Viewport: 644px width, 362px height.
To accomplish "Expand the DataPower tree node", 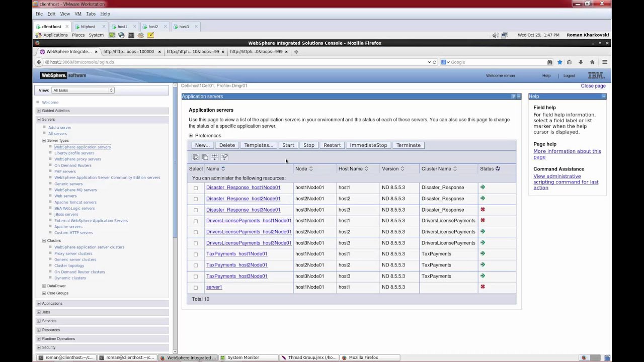I will [44, 286].
